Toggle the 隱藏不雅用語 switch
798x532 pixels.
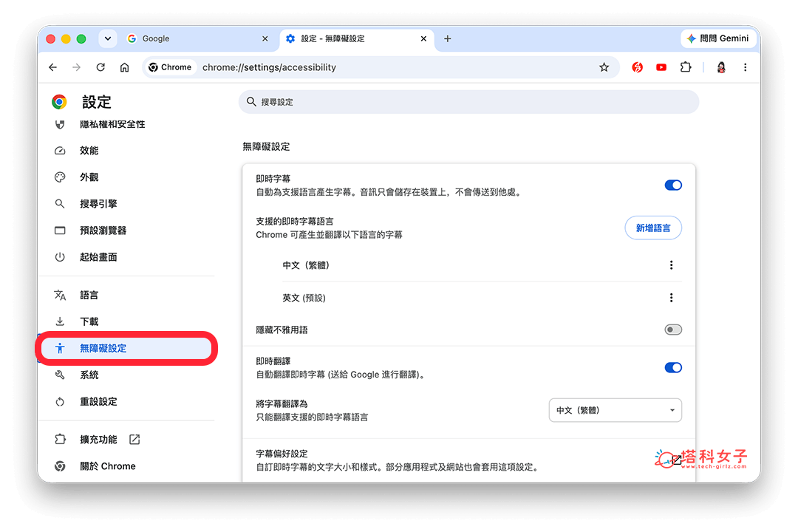673,330
